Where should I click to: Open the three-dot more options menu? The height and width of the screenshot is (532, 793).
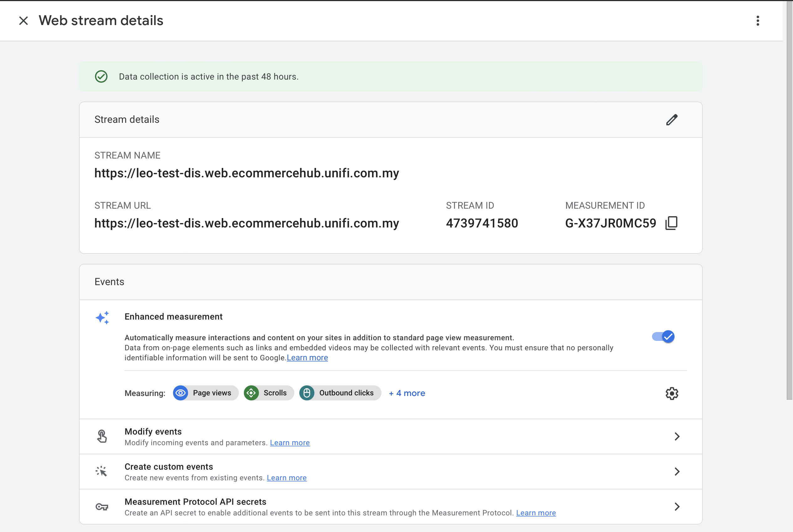click(x=757, y=21)
